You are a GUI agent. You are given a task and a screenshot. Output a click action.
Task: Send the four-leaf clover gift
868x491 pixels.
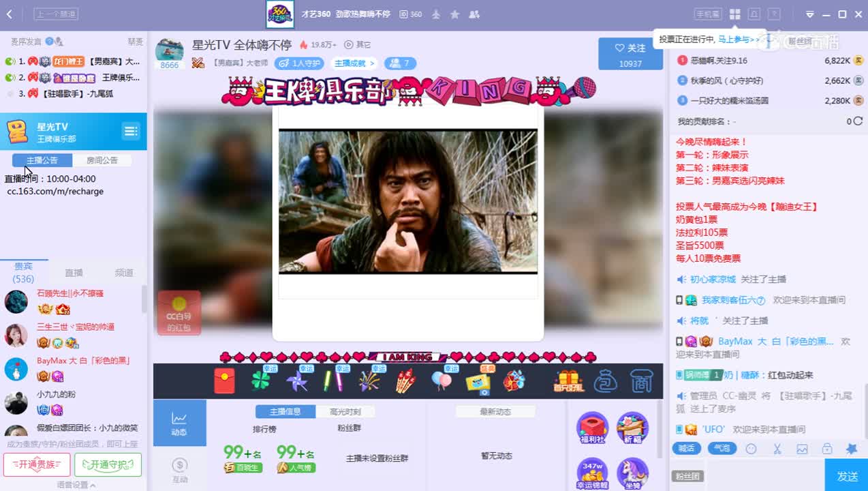tap(260, 381)
